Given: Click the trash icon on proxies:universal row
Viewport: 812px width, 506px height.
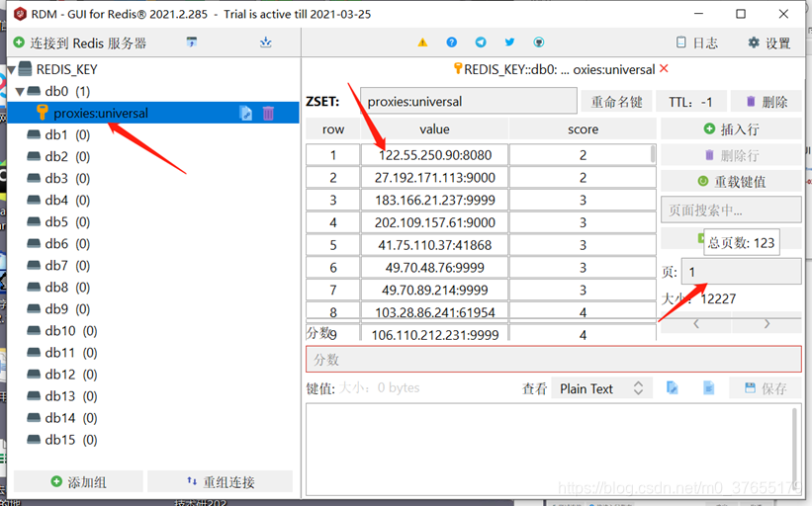Looking at the screenshot, I should 268,113.
